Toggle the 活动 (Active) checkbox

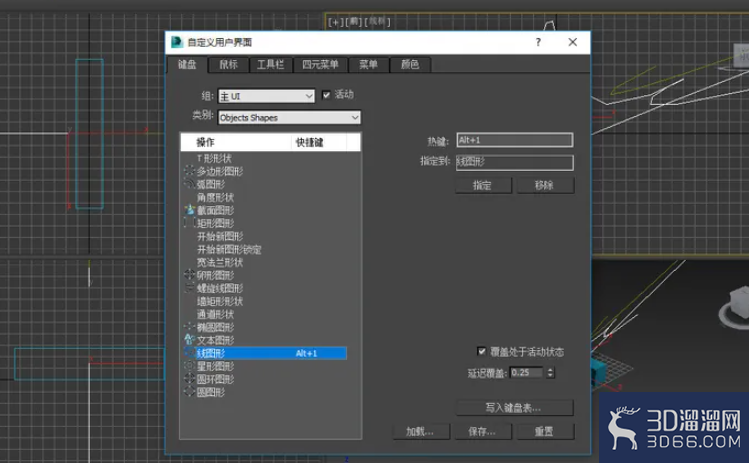[326, 95]
